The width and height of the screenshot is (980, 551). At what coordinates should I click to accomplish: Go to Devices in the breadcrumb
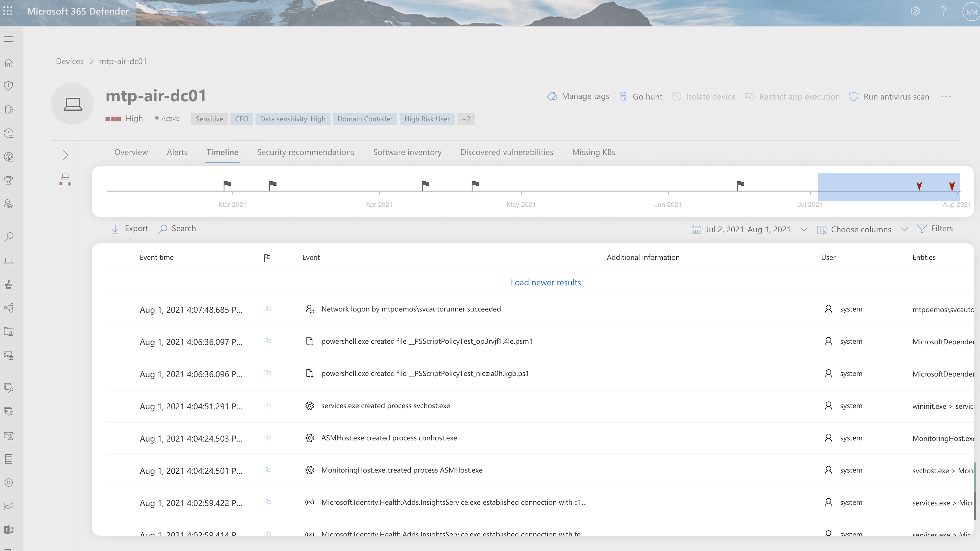pyautogui.click(x=70, y=61)
